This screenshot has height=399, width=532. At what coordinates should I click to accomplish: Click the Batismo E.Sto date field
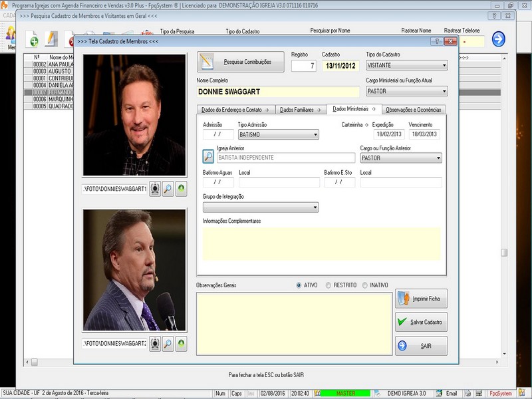(339, 182)
